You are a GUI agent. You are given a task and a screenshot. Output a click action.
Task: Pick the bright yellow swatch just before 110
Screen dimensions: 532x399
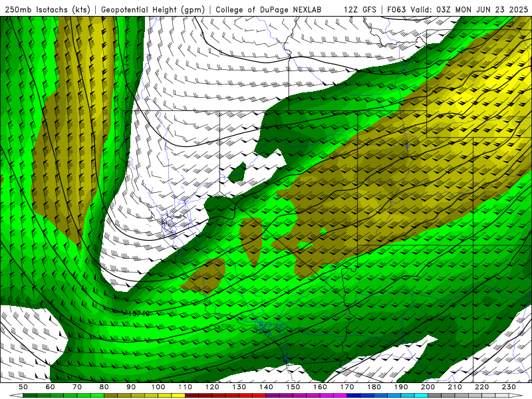[178, 396]
